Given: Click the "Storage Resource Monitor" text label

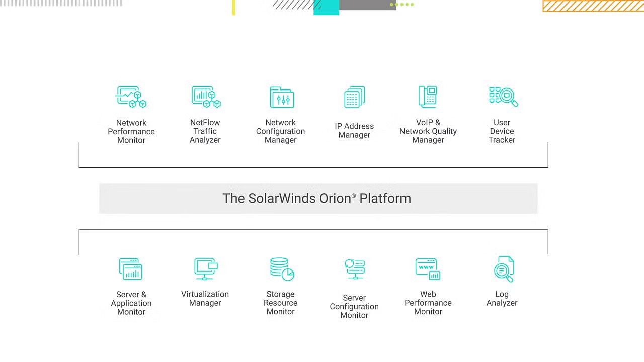Looking at the screenshot, I should coord(280,303).
